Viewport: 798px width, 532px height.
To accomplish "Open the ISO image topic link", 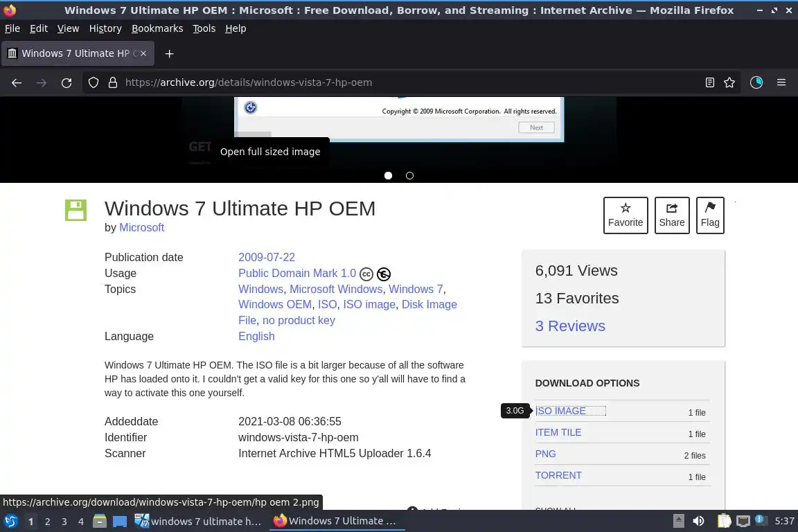I will pyautogui.click(x=369, y=304).
